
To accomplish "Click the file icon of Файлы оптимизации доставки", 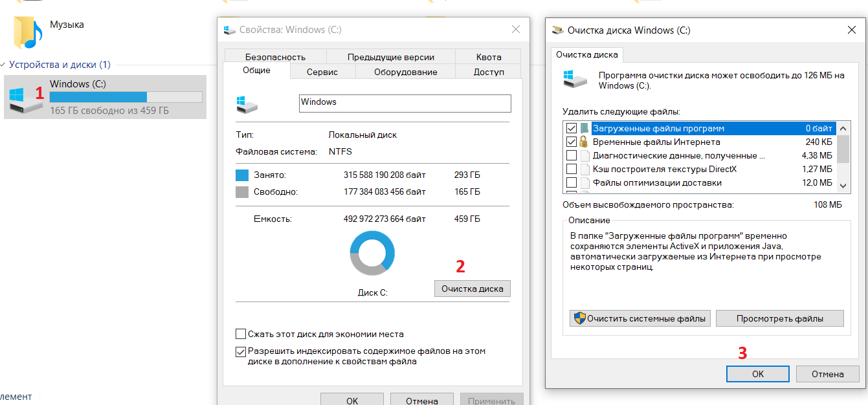I will pos(585,183).
